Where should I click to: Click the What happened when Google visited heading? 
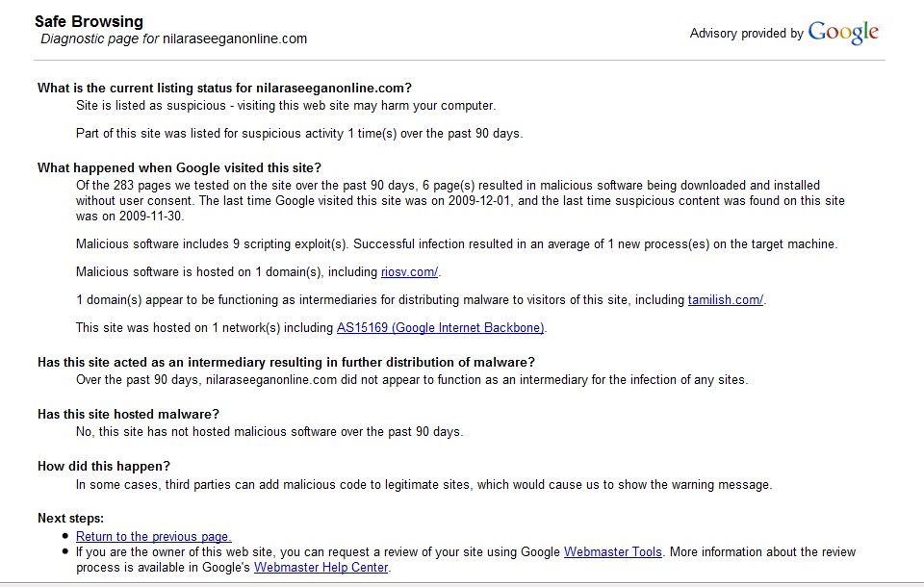tap(179, 167)
